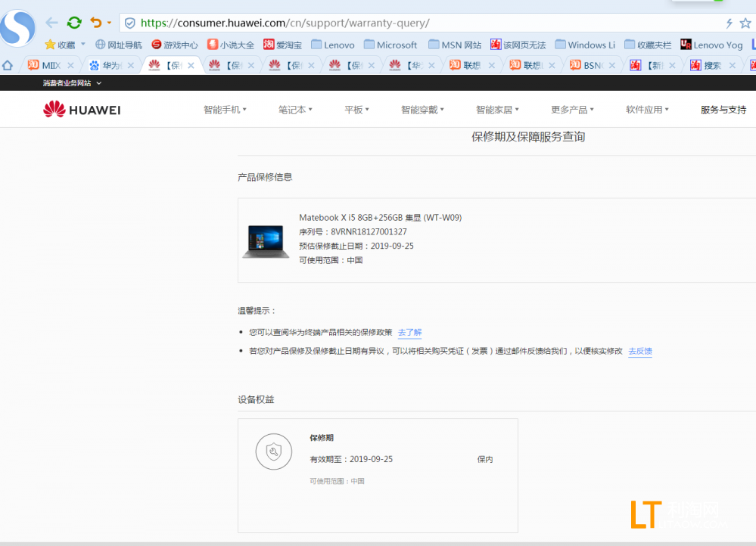Switch to the 搜索 tab
756x546 pixels.
tap(706, 65)
